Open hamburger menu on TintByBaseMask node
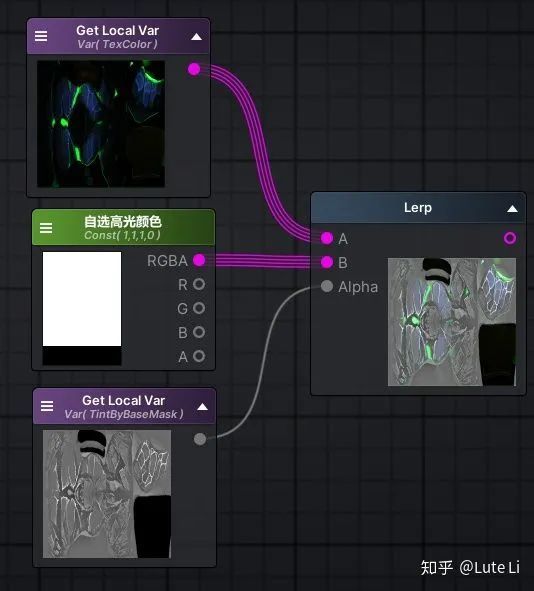Viewport: 534px width, 591px height. point(47,406)
